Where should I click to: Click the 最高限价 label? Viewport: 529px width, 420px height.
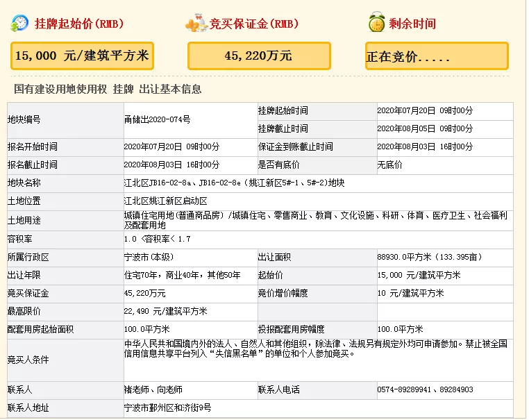coord(24,312)
